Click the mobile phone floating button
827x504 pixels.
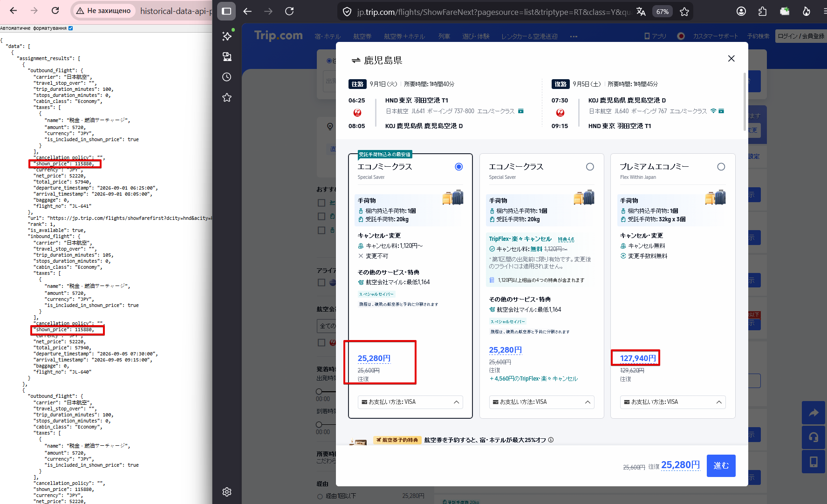pos(813,462)
